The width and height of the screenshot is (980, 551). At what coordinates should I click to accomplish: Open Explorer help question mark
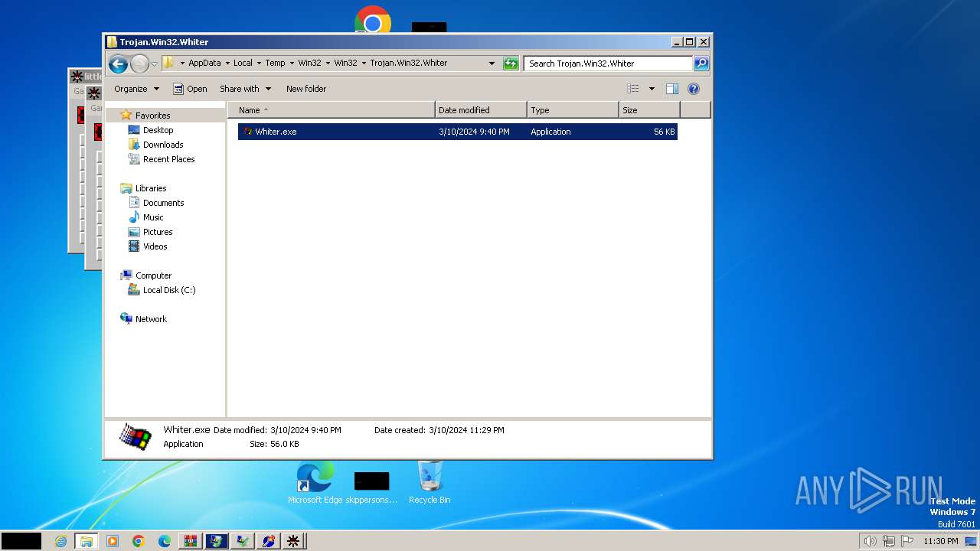pos(694,89)
